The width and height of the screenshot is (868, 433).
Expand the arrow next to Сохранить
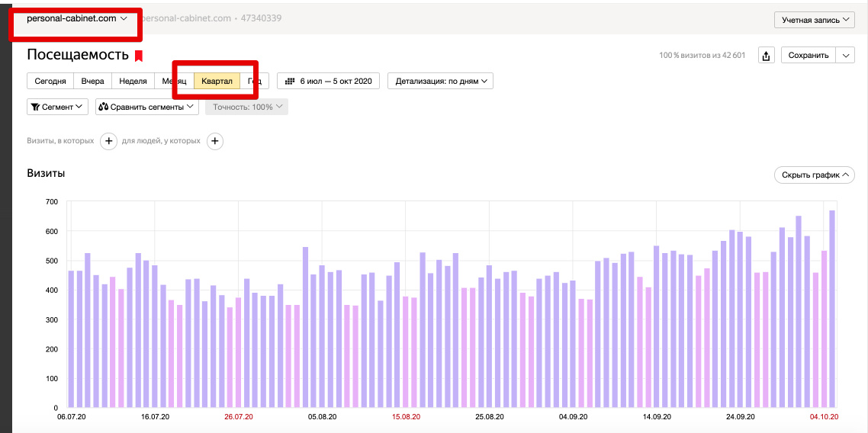845,56
